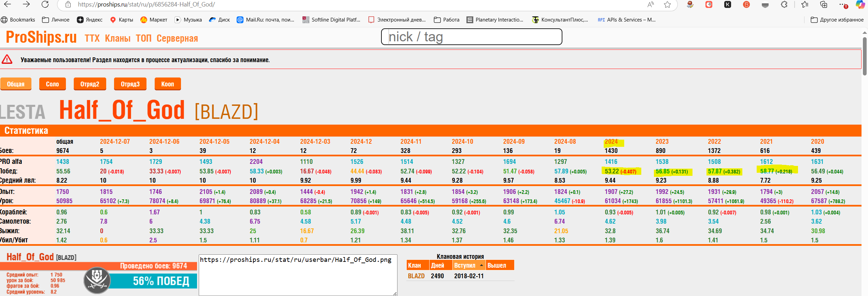The height and width of the screenshot is (296, 868).
Task: Select the Отряд3 stats tab
Action: [x=130, y=84]
